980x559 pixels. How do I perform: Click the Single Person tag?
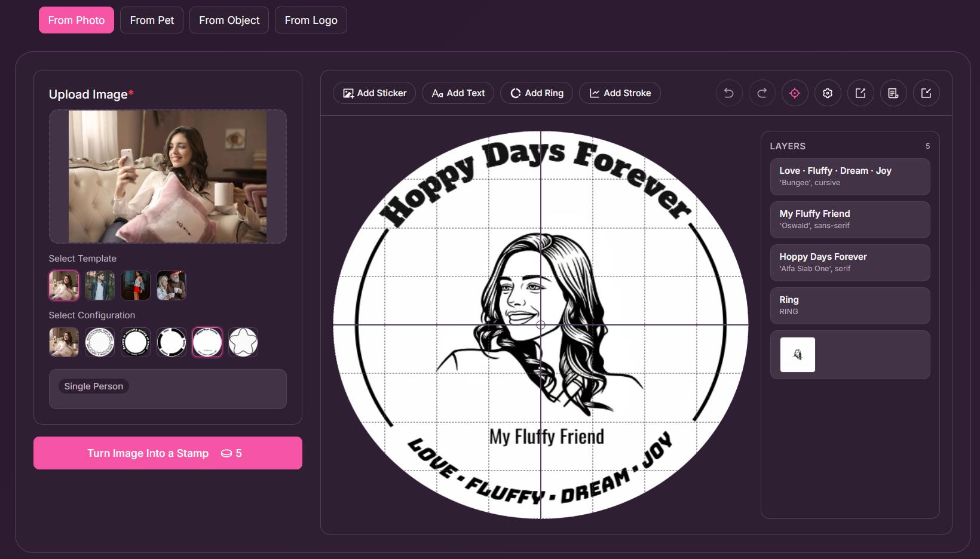pyautogui.click(x=94, y=386)
